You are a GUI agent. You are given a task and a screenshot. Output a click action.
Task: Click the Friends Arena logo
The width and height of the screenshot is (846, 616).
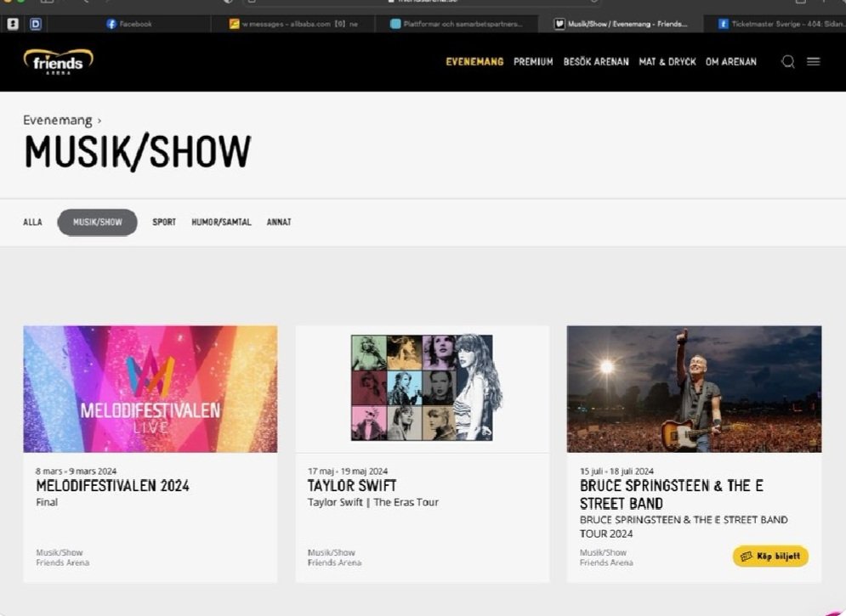click(59, 61)
